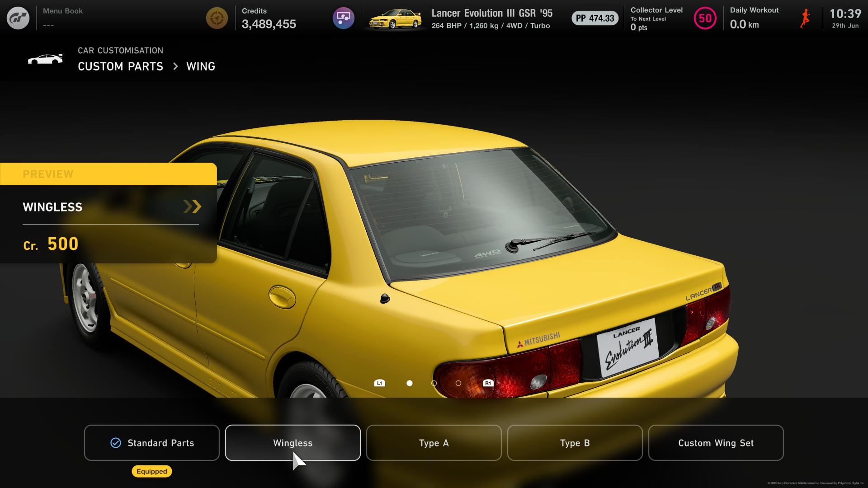
Task: Click the Standard Parts checkmark icon
Action: [x=116, y=443]
